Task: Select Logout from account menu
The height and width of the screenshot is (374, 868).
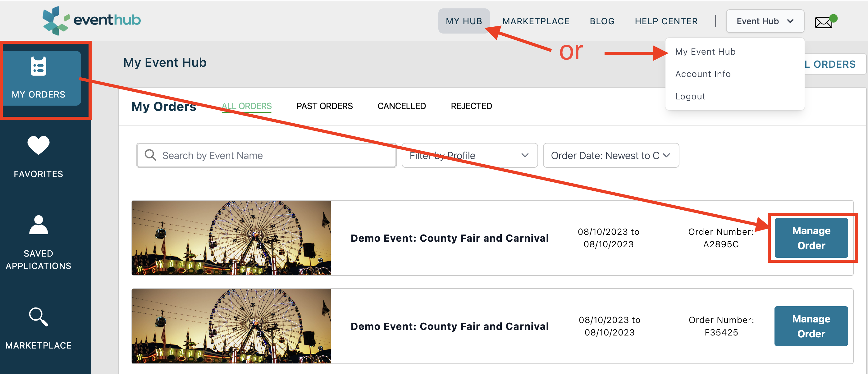Action: [690, 96]
